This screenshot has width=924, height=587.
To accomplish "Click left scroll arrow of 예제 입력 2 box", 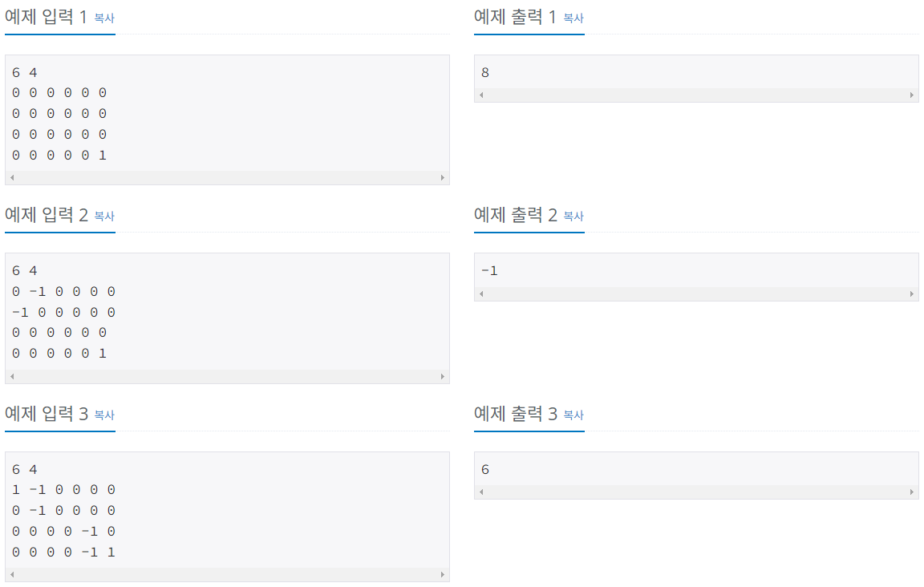I will click(11, 375).
